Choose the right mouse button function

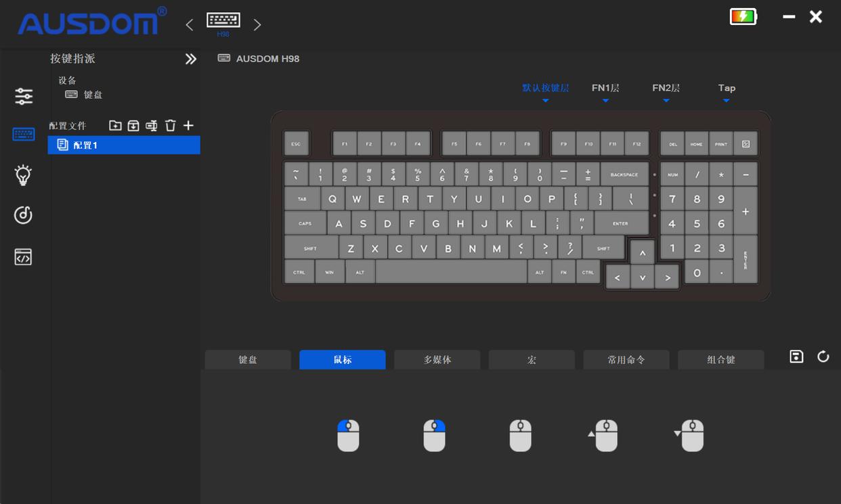pyautogui.click(x=434, y=436)
